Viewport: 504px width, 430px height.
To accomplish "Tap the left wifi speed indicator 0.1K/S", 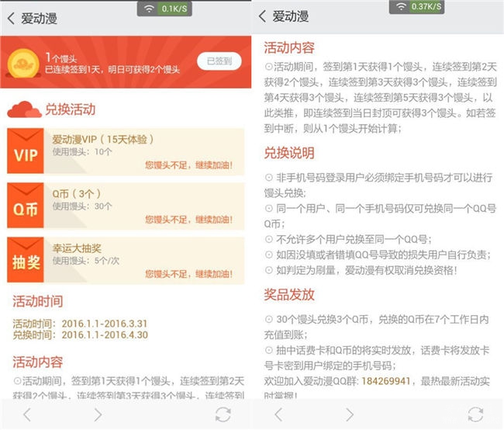I will click(164, 9).
